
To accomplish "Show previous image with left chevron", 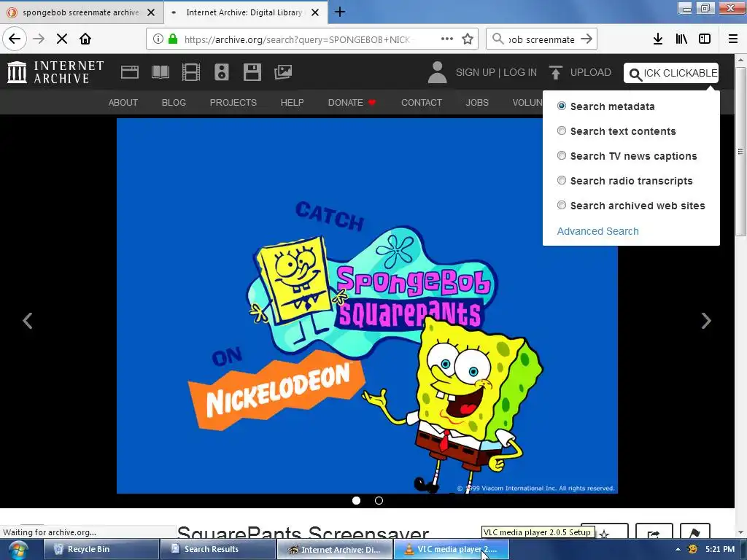I will click(28, 321).
